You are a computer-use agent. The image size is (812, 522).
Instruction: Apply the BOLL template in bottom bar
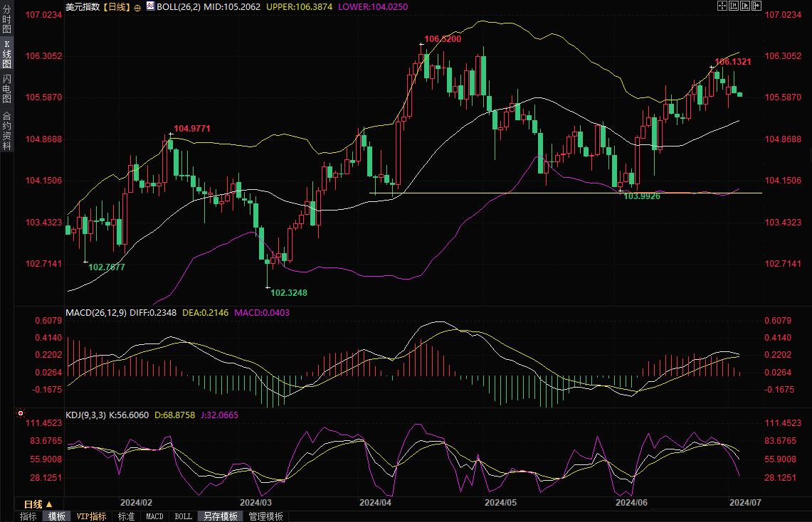tap(183, 516)
